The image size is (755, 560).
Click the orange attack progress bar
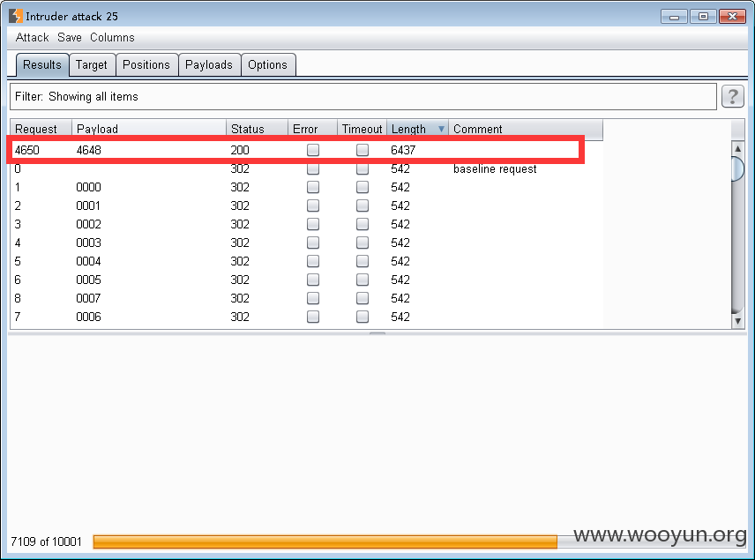pyautogui.click(x=325, y=541)
